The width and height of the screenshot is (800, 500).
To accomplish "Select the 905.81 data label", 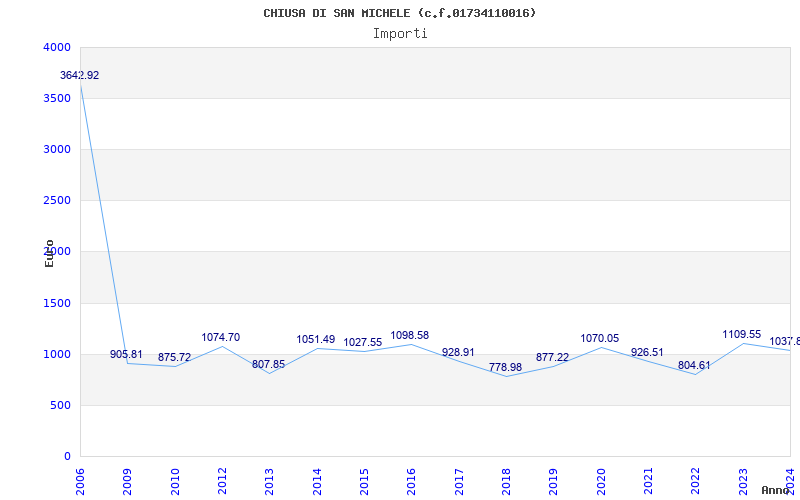I will (x=127, y=355).
